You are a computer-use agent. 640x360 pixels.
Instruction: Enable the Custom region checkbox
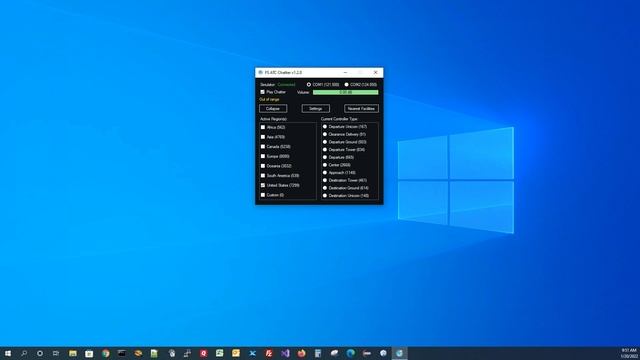[x=263, y=195]
